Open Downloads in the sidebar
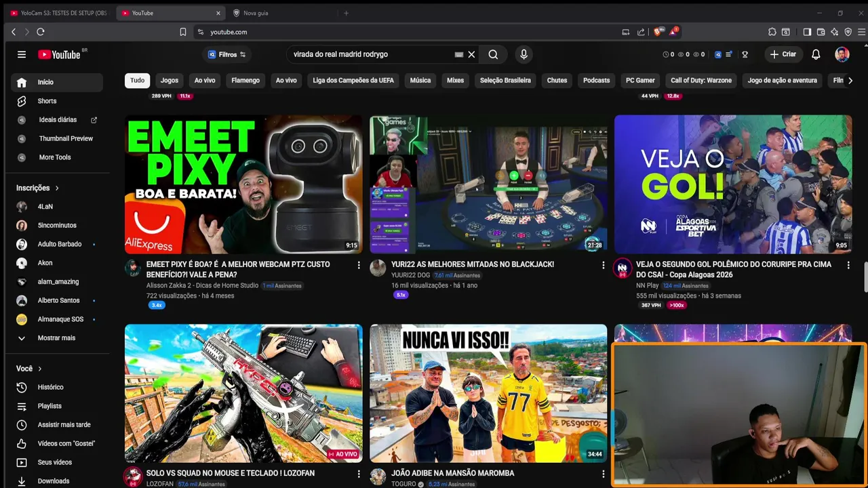The width and height of the screenshot is (868, 488). click(57, 481)
